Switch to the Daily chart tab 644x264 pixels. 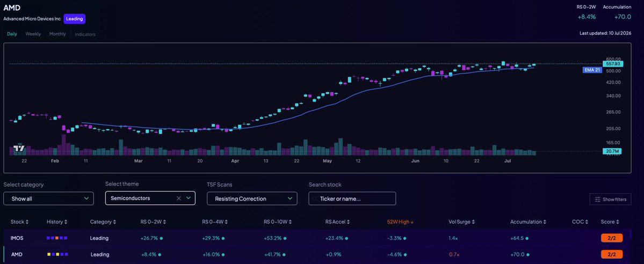pyautogui.click(x=12, y=34)
